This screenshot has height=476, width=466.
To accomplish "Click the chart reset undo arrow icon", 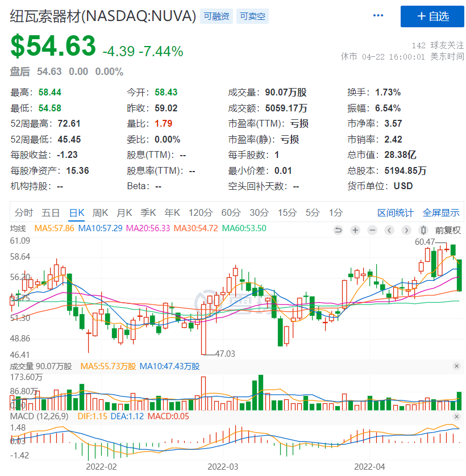I will (338, 231).
